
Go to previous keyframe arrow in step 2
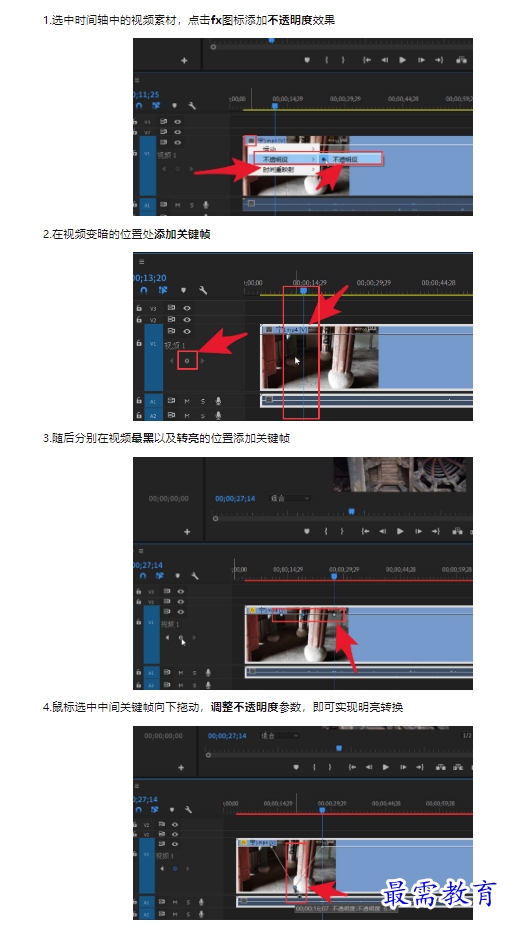172,360
